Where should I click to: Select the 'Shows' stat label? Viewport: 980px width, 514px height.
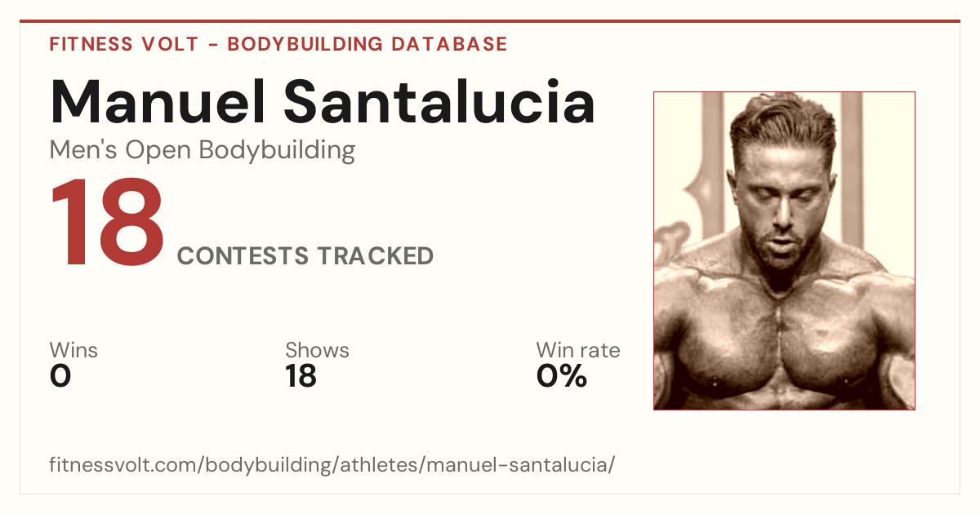[x=317, y=351]
